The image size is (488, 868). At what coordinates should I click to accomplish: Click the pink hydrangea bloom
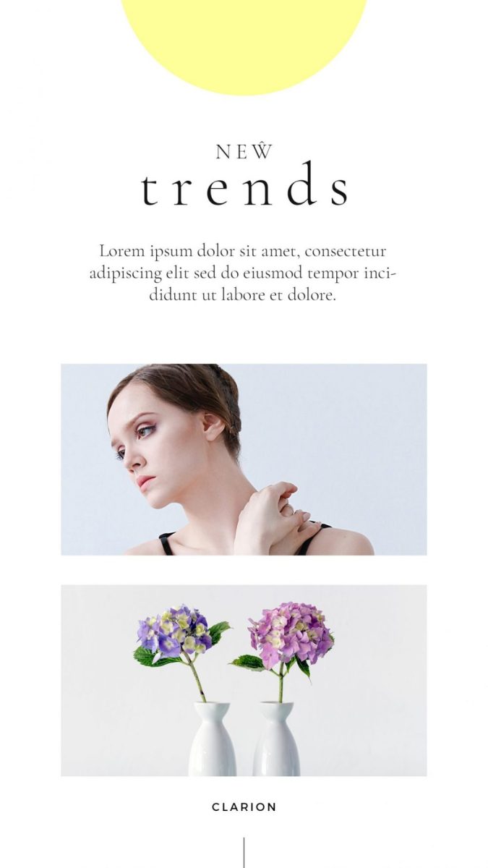pyautogui.click(x=290, y=633)
